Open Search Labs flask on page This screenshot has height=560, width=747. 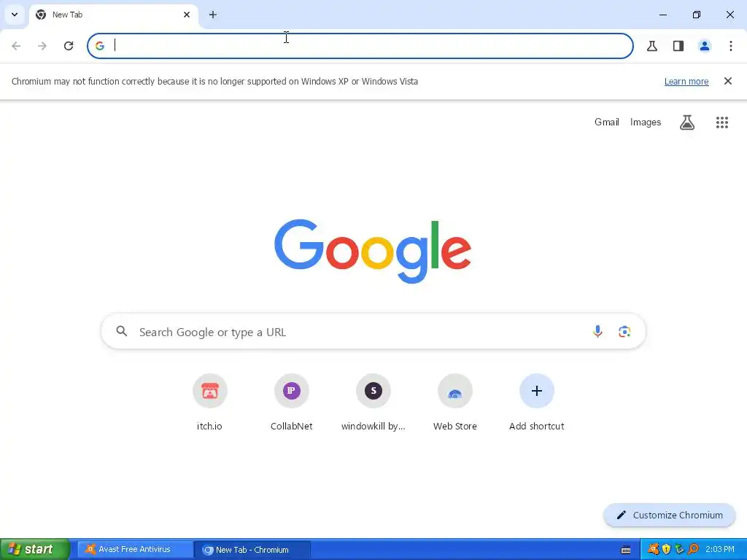(x=687, y=122)
